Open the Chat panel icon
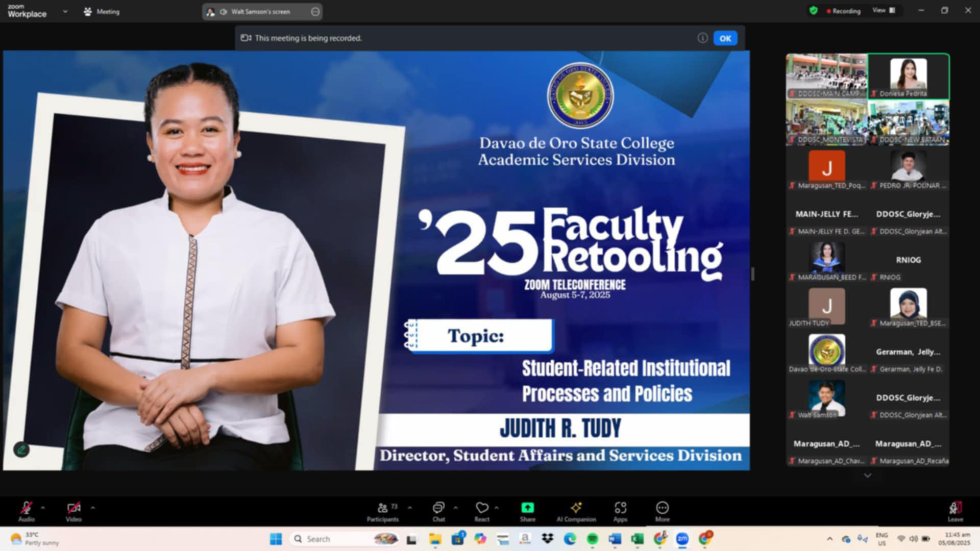The image size is (980, 551). [x=438, y=508]
